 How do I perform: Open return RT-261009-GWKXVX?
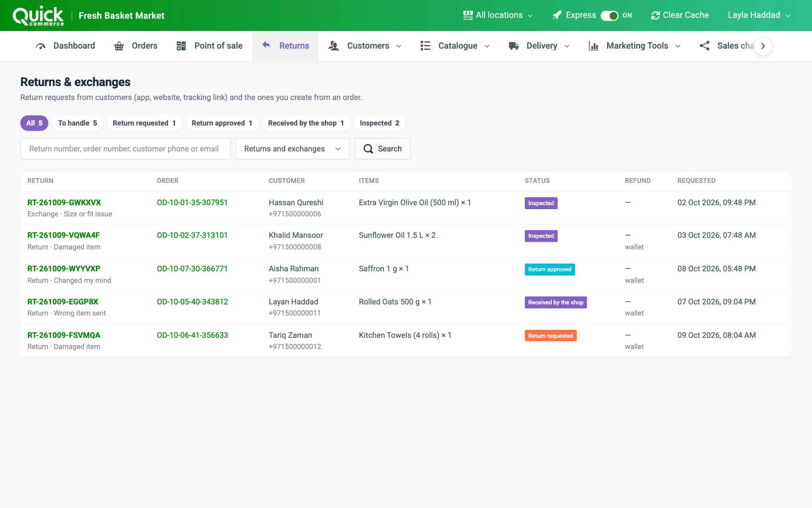pyautogui.click(x=64, y=202)
